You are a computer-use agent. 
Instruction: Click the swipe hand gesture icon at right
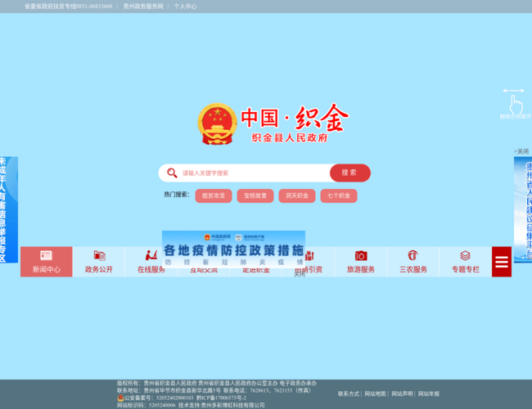514,102
